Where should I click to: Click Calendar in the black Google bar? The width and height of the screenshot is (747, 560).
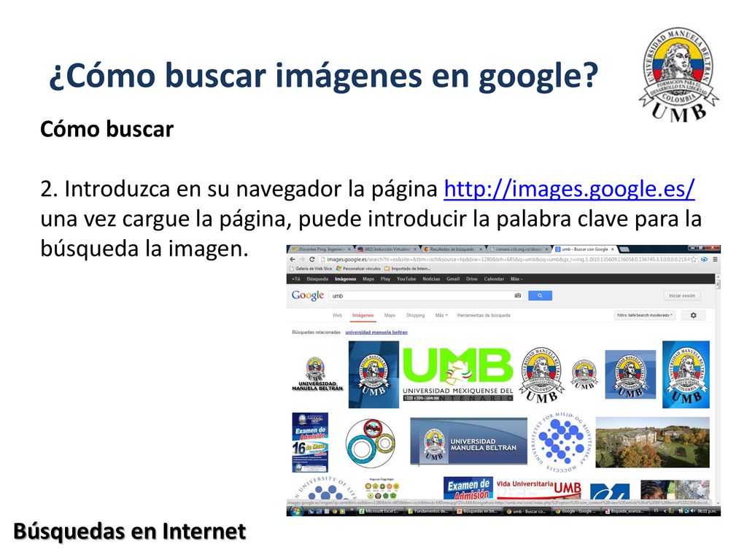click(x=494, y=279)
